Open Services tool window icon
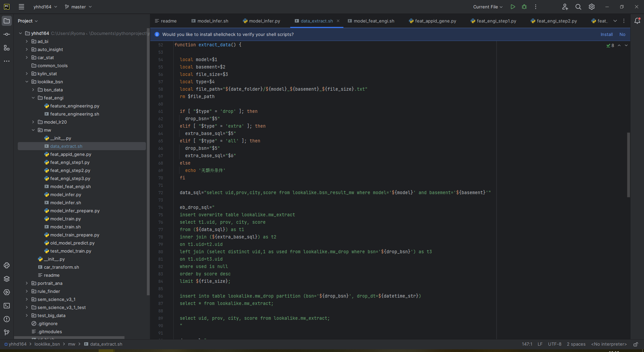644x352 pixels. pyautogui.click(x=7, y=292)
